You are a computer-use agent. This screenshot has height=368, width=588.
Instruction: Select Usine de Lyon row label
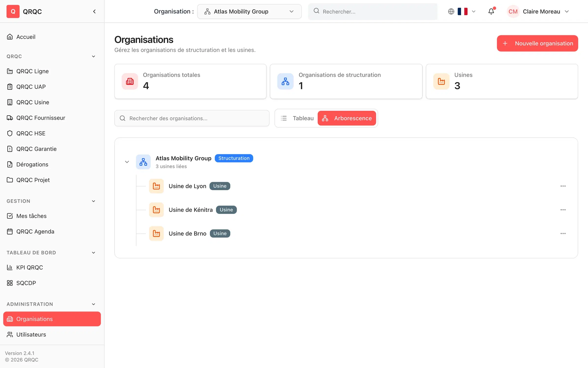(x=187, y=186)
